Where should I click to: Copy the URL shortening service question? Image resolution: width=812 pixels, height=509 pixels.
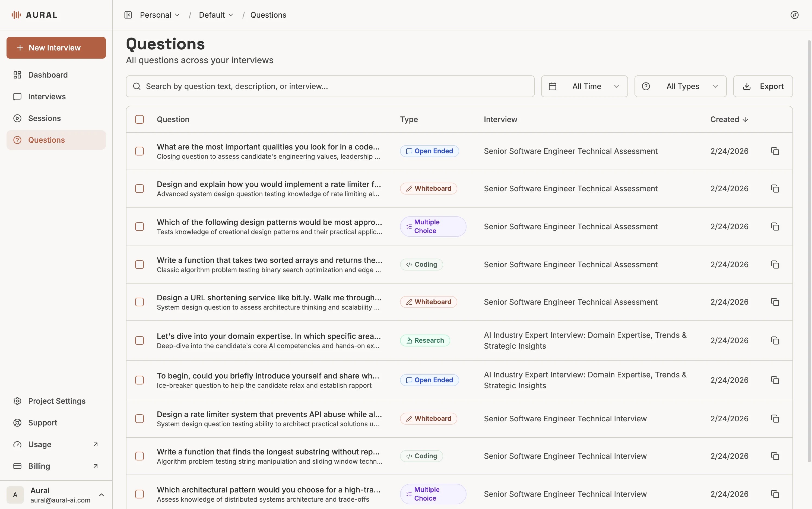[775, 302]
